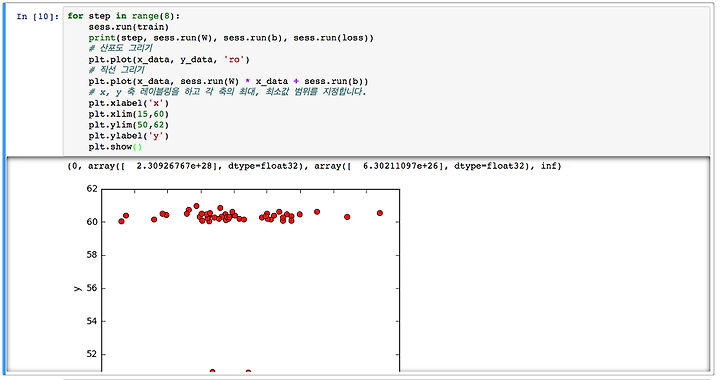Click the y-axis tick label 56
Screen dimensions: 720x380
[x=92, y=288]
